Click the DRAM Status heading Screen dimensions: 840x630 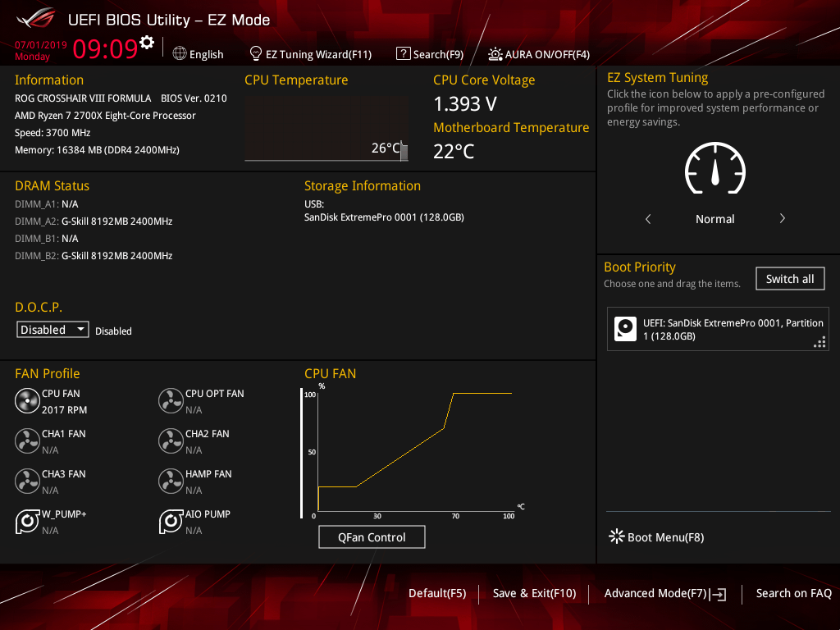[52, 186]
